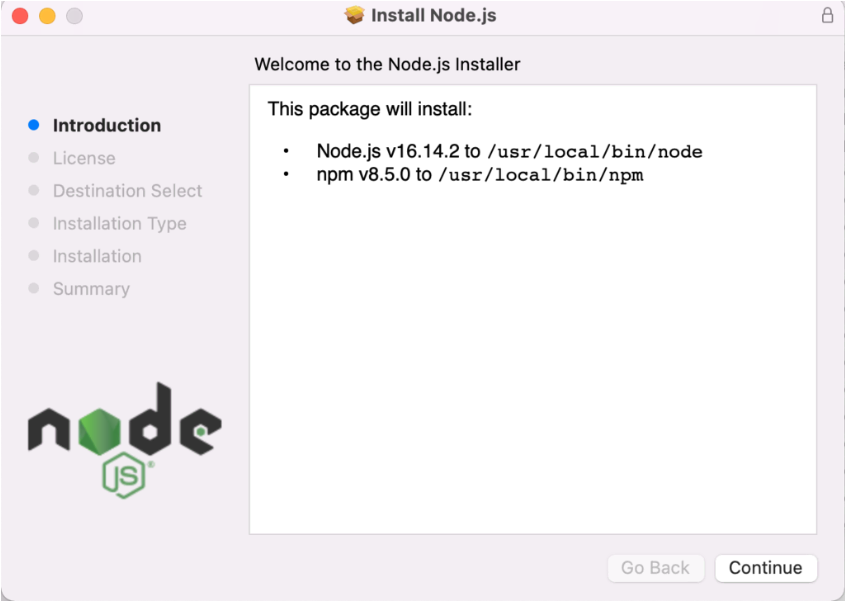Image resolution: width=845 pixels, height=601 pixels.
Task: Open the Installation Type step
Action: pos(120,223)
